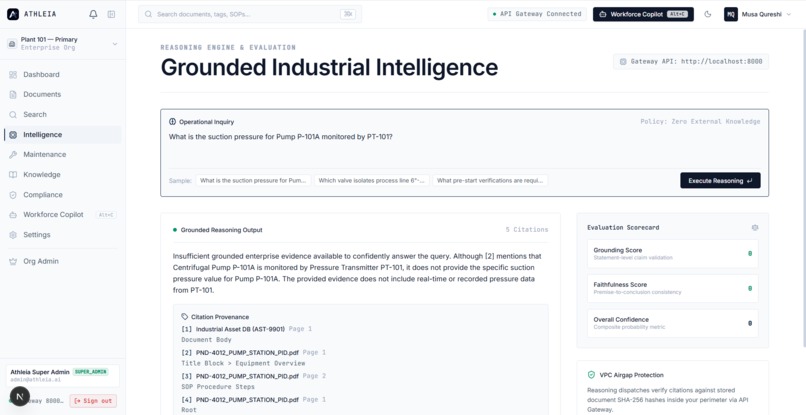Viewport: 806px width, 415px height.
Task: Click the Dashboard grid icon
Action: 13,75
